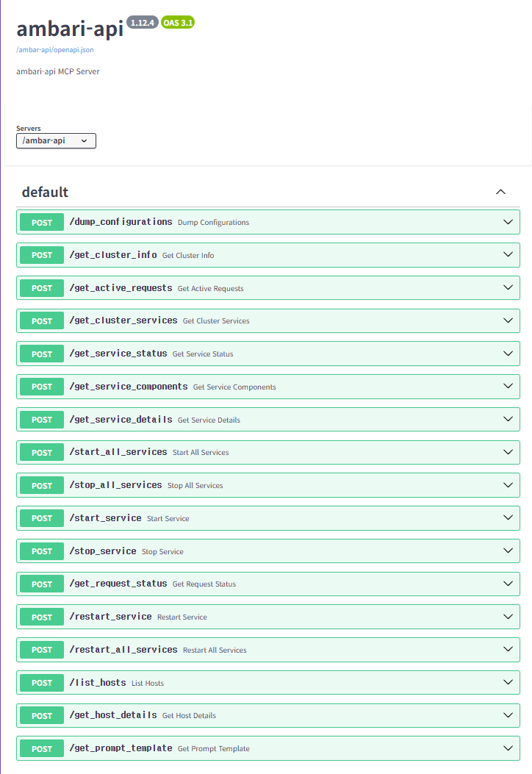Click POST badge of /start_service
The height and width of the screenshot is (774, 532).
[x=42, y=518]
